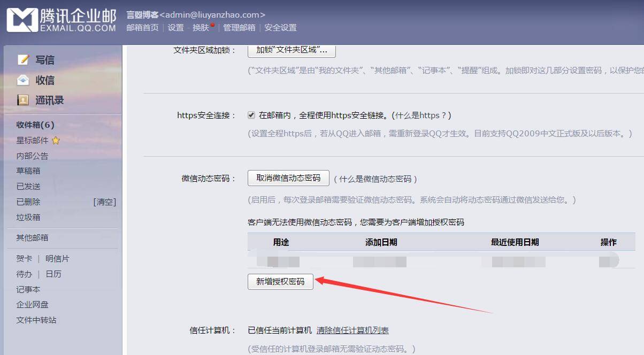Click the 写信 compose icon
The image size is (644, 355).
click(23, 60)
